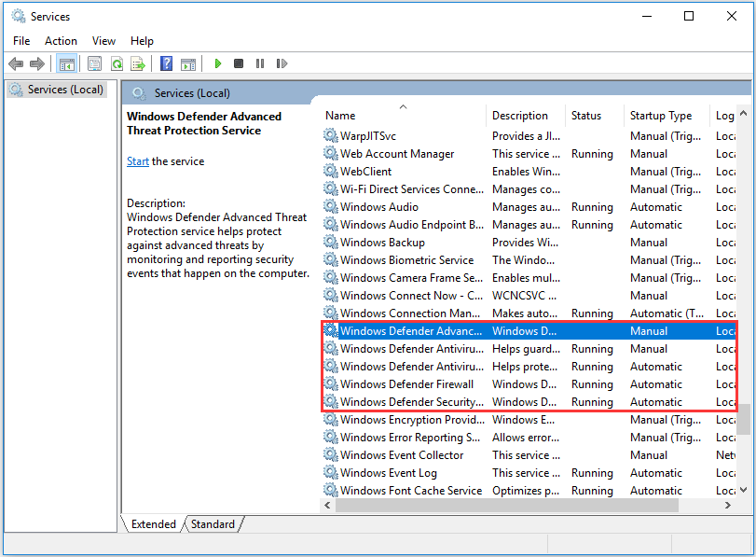Viewport: 756px width, 557px height.
Task: Click the green Start Service play icon
Action: pyautogui.click(x=217, y=63)
